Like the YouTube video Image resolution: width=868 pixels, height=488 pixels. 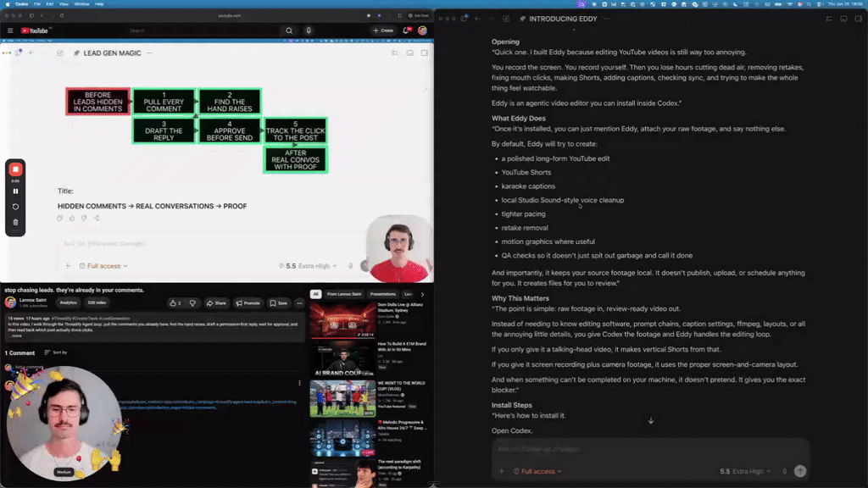click(x=175, y=303)
